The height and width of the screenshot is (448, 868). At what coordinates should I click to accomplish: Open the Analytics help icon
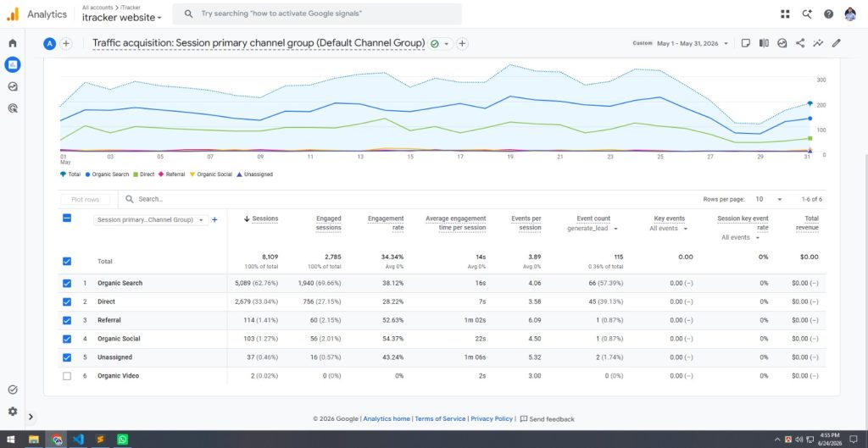[x=828, y=14]
